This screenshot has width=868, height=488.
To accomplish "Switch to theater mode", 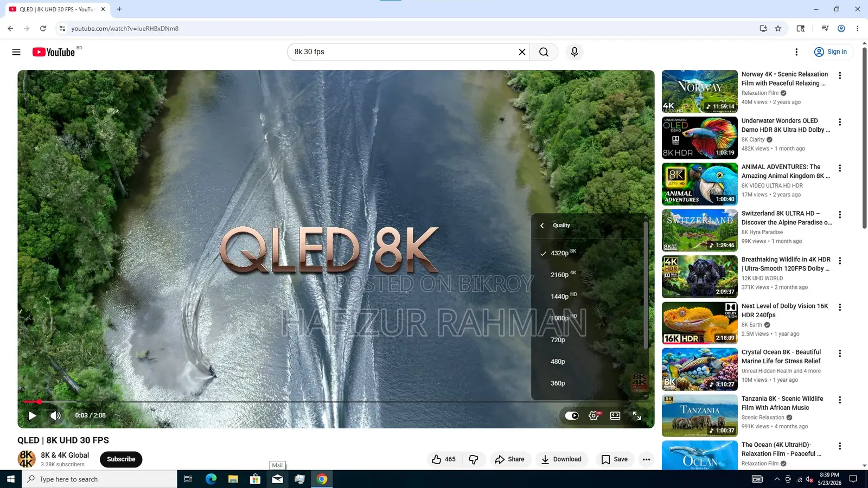I will click(x=615, y=416).
